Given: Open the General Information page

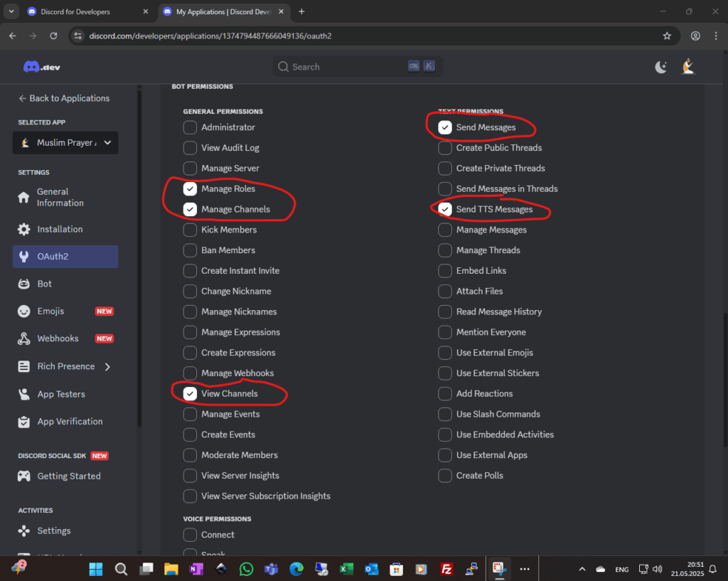Looking at the screenshot, I should 65,198.
